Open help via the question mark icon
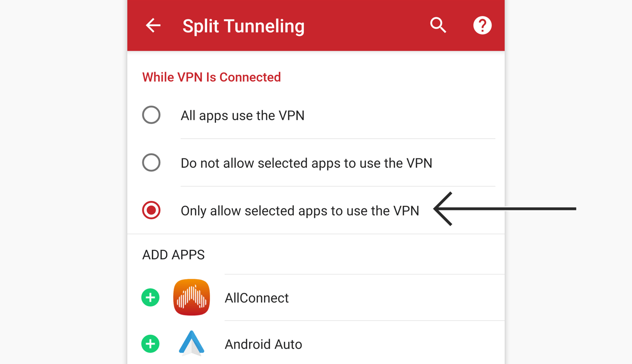Viewport: 632px width, 364px height. (482, 25)
